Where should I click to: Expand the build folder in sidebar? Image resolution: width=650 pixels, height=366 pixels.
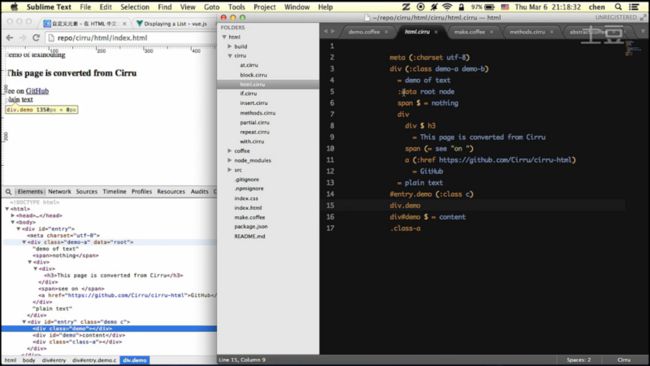tap(229, 46)
